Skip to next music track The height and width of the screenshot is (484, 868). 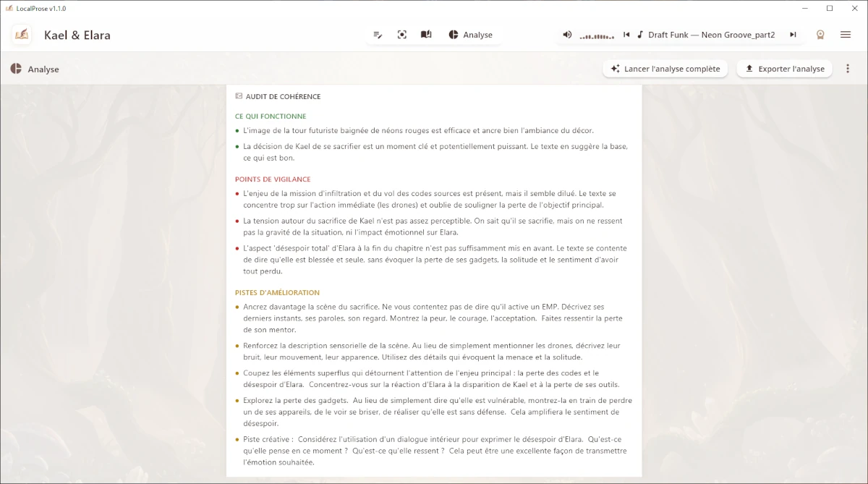coord(793,35)
